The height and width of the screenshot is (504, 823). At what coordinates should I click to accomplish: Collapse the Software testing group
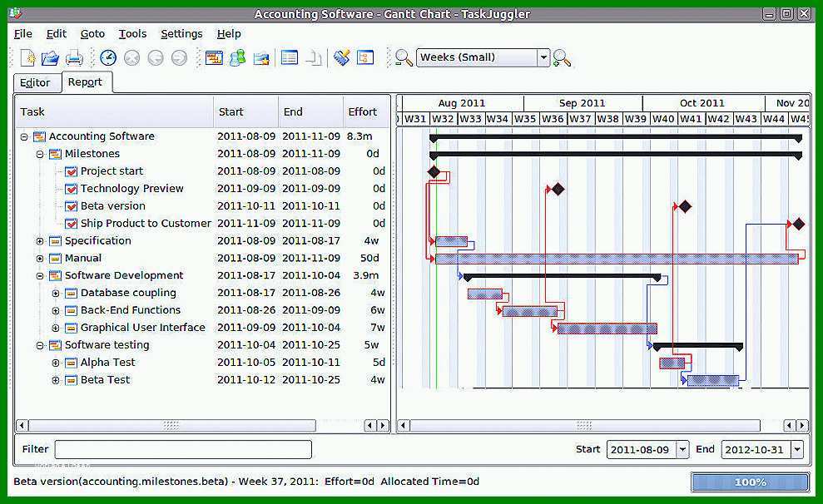click(x=40, y=346)
